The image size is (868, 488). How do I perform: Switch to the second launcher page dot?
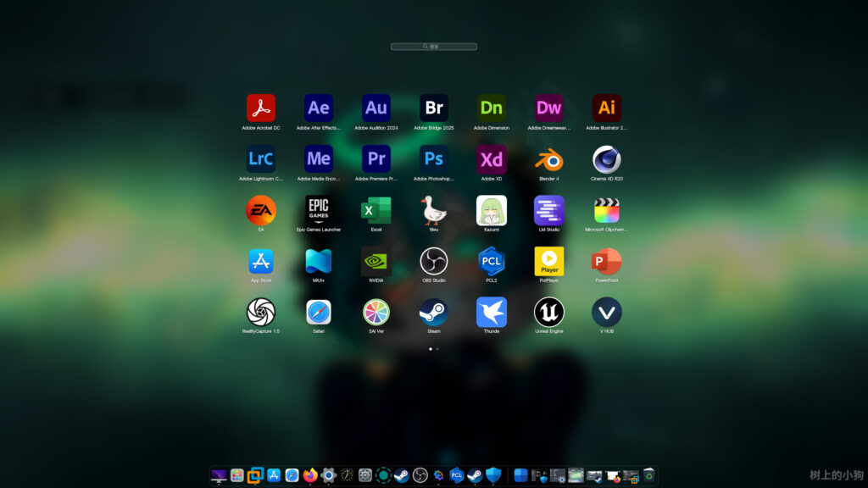[x=437, y=349]
